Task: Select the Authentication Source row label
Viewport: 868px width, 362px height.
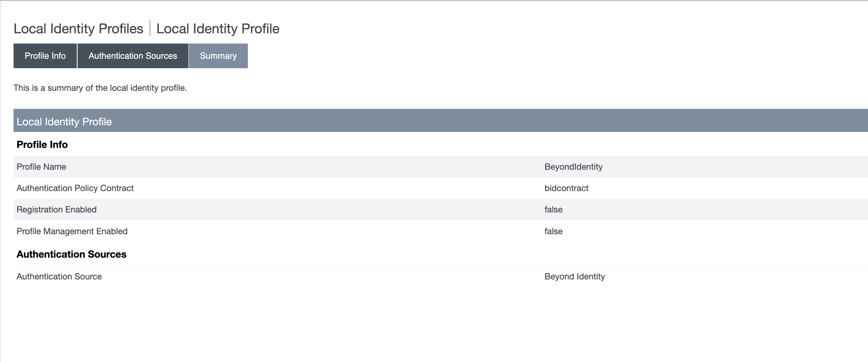Action: click(x=59, y=276)
